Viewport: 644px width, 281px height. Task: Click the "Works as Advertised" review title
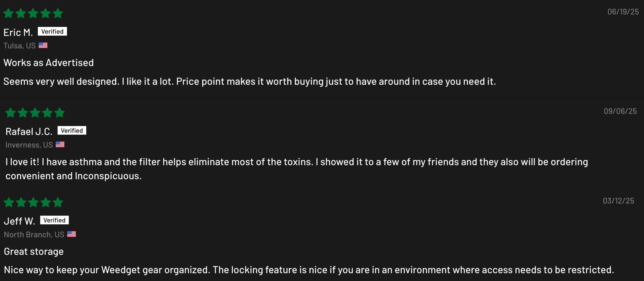click(x=49, y=63)
